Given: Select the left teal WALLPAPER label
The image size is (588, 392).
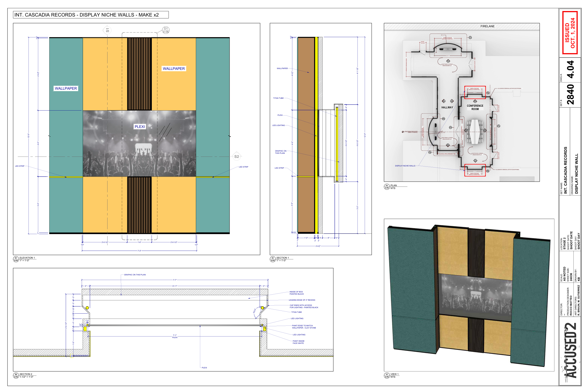Looking at the screenshot, I should (x=66, y=88).
